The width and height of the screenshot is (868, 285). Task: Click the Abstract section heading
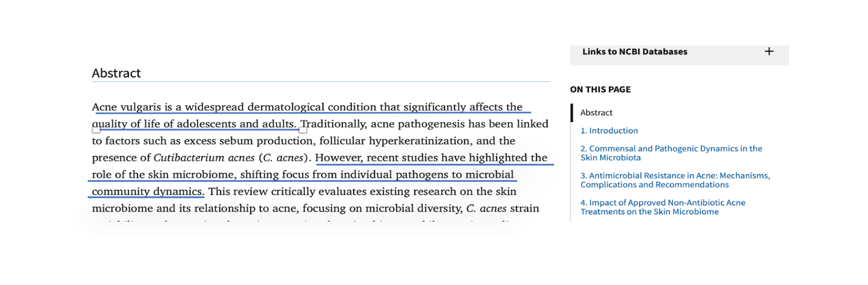(x=116, y=73)
